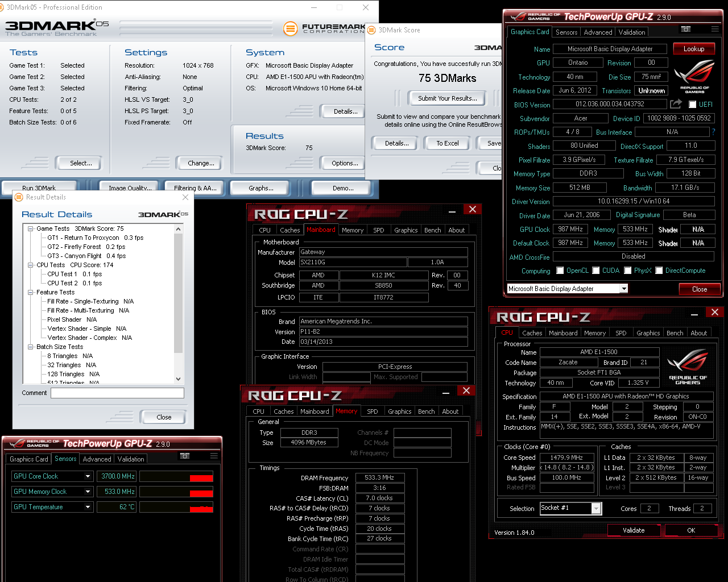This screenshot has height=582, width=728.
Task: Click the Lookup button in GPU-Z
Action: point(694,49)
